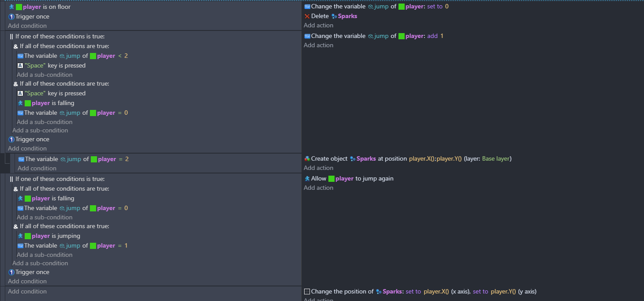Click the Sparks particle icon in Create object action
Screen dimensions: 644x301
tap(353, 159)
